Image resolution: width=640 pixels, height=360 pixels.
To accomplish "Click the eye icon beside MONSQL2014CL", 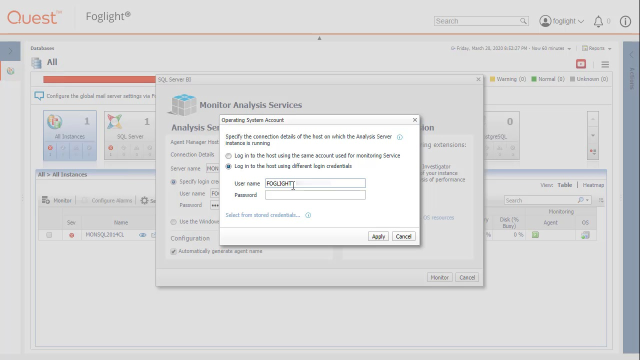I will point(142,235).
